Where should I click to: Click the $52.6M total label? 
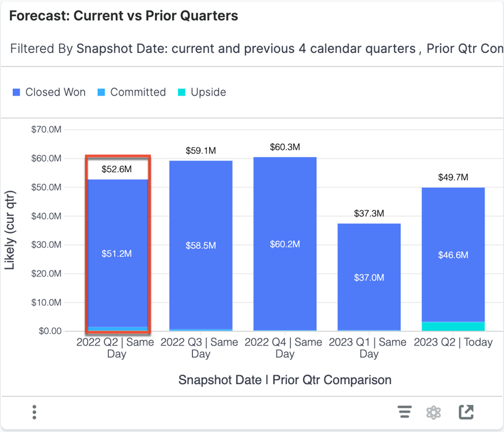pyautogui.click(x=117, y=169)
